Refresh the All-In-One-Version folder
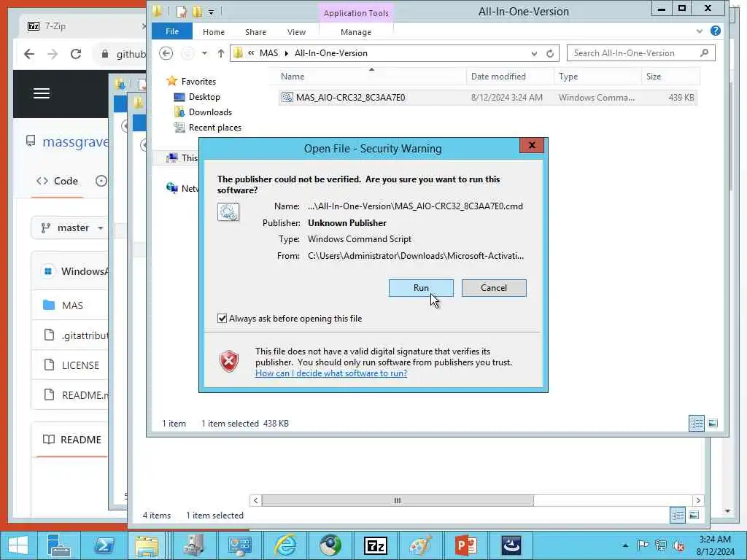 (x=550, y=53)
